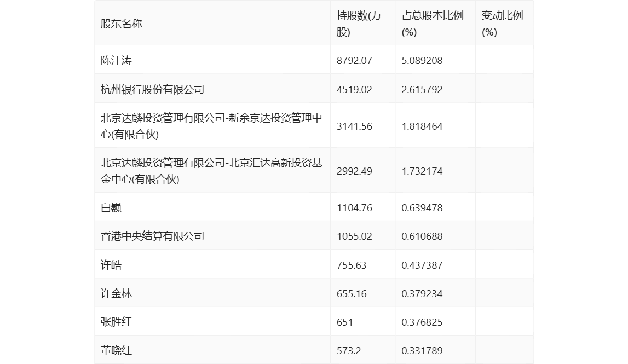Screen dimensions: 628x364
Task: Select shareholder 香港中央结算有限公司
Action: tap(152, 236)
